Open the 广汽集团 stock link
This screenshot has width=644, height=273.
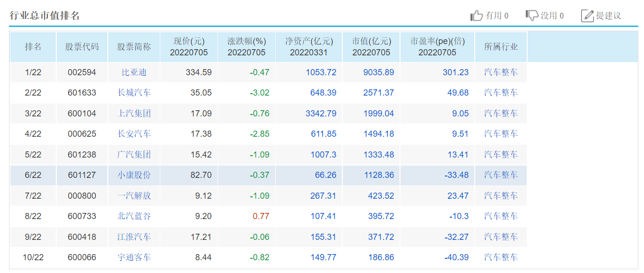(134, 155)
